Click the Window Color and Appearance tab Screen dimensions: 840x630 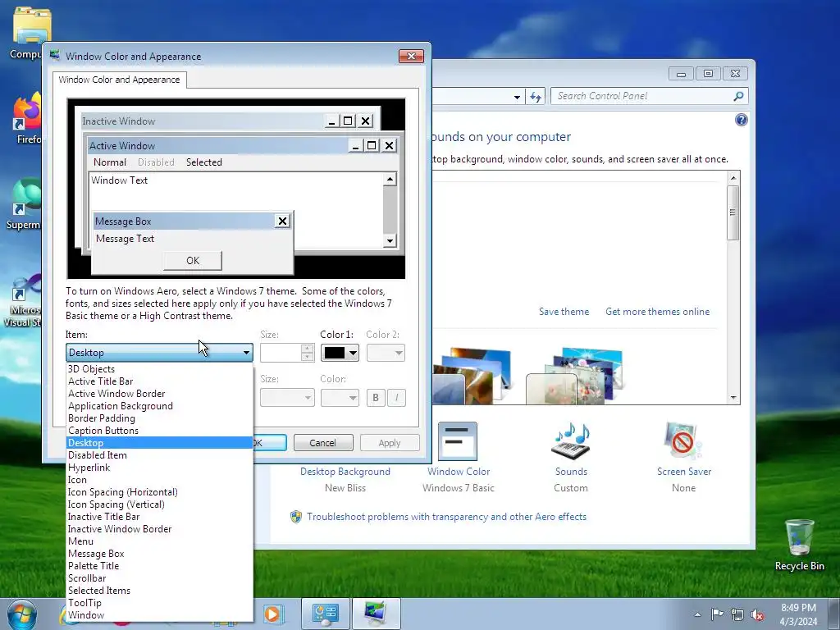(120, 80)
